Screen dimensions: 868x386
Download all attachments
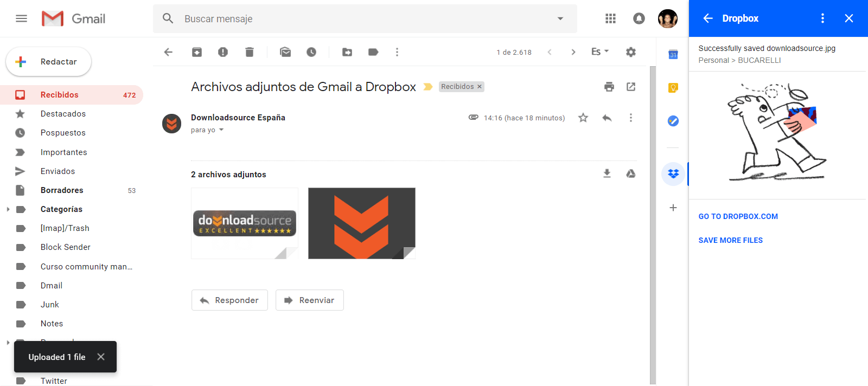(607, 173)
